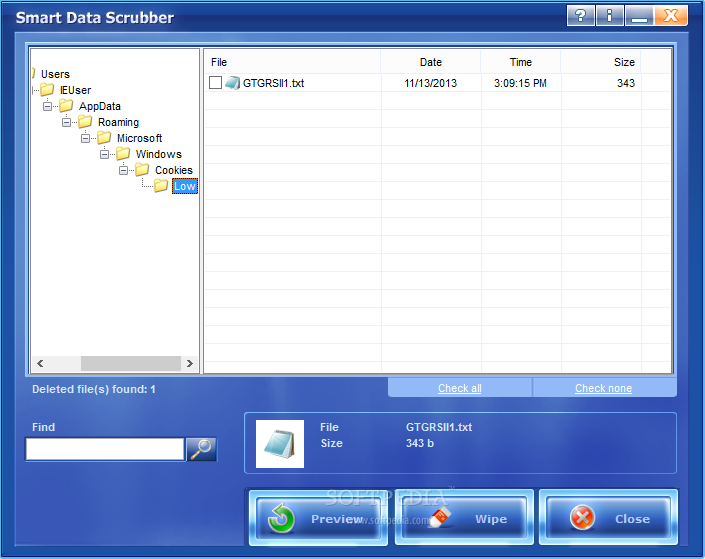Collapse the Cookies tree node

tap(123, 170)
